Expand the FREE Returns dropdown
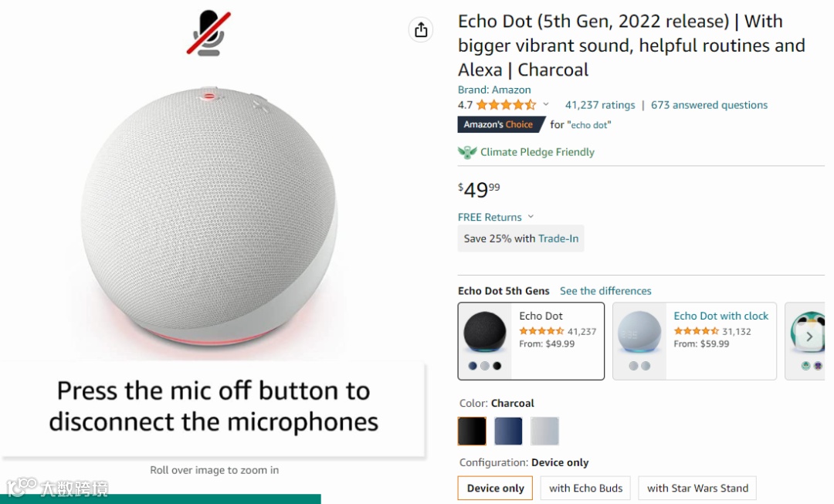 pos(531,217)
